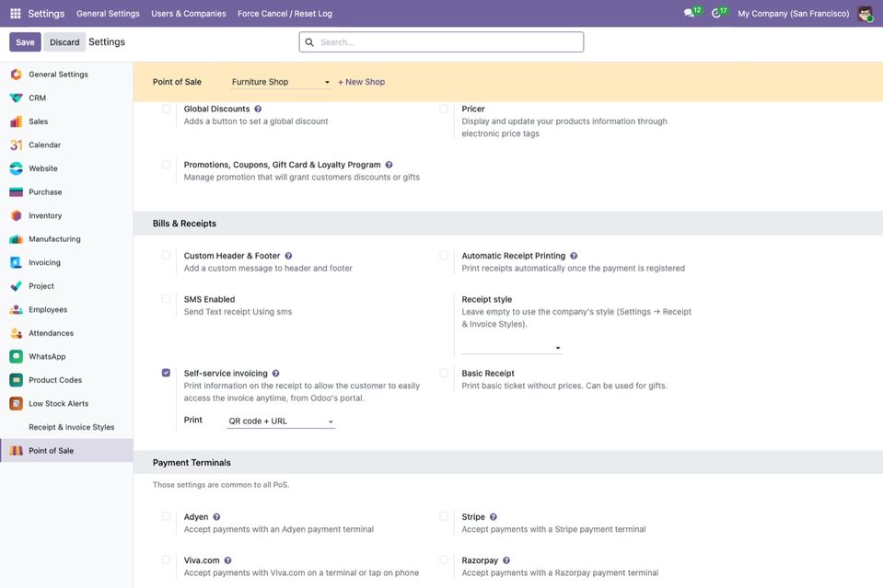Click the user avatar in top bar
The image size is (883, 588).
coord(865,13)
